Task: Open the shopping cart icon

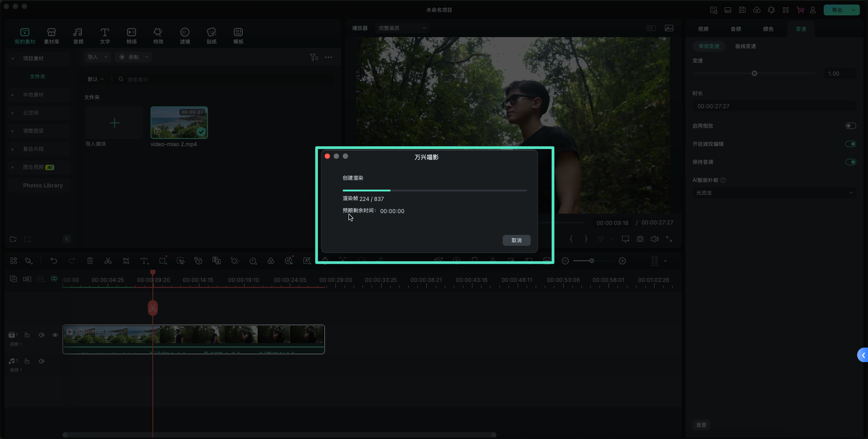Action: pyautogui.click(x=800, y=10)
